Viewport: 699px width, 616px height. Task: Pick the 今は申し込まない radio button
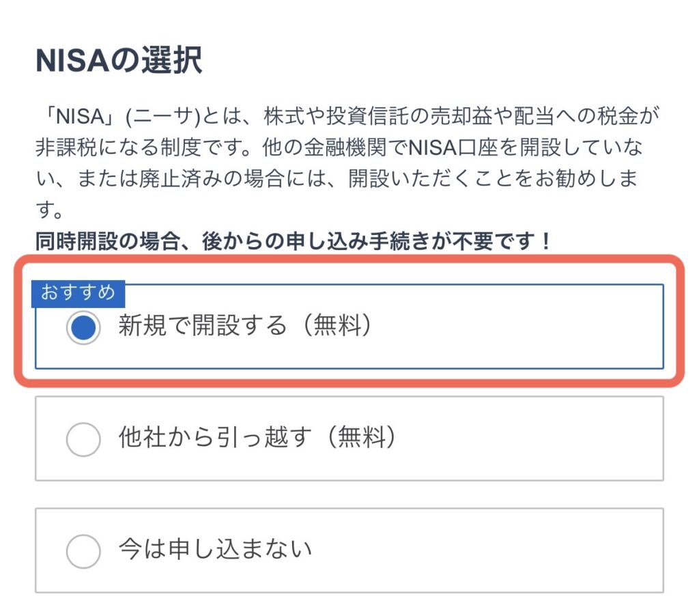pyautogui.click(x=83, y=550)
